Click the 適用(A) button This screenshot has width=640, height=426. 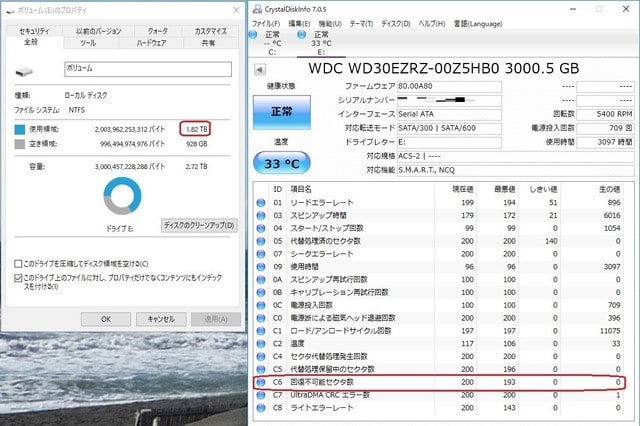[x=216, y=319]
